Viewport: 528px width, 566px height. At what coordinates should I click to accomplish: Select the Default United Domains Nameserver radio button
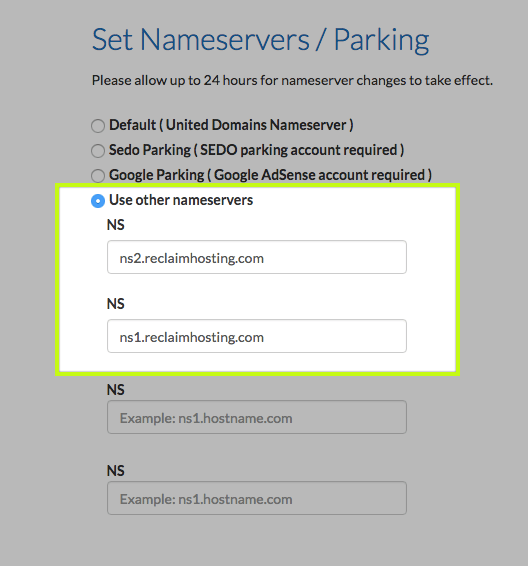pyautogui.click(x=98, y=126)
